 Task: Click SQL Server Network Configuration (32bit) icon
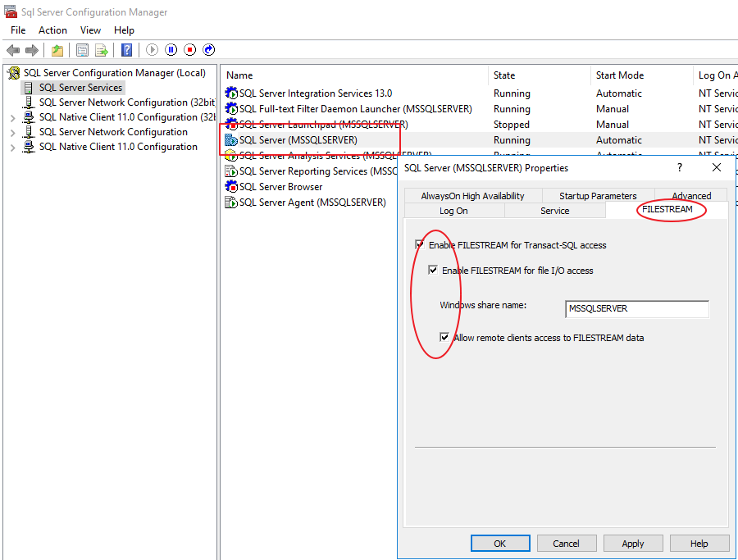click(x=30, y=102)
